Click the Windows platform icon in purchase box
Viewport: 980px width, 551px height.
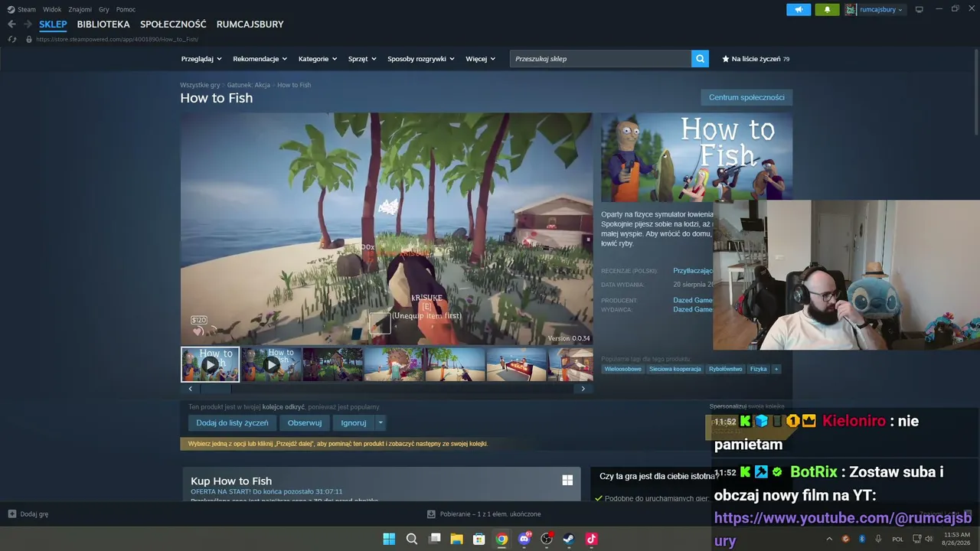pyautogui.click(x=567, y=480)
